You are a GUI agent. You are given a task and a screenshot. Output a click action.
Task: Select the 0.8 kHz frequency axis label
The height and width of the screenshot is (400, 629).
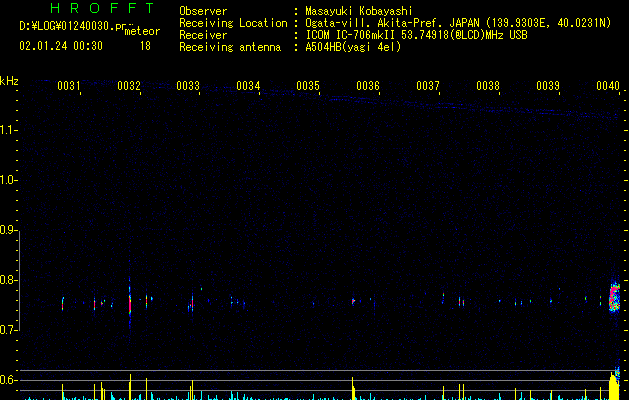click(8, 280)
